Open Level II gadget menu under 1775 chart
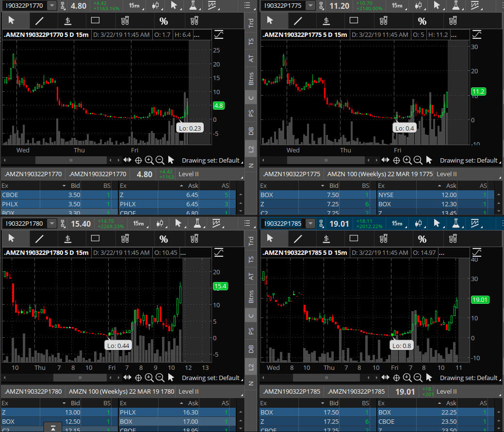 pos(447,174)
